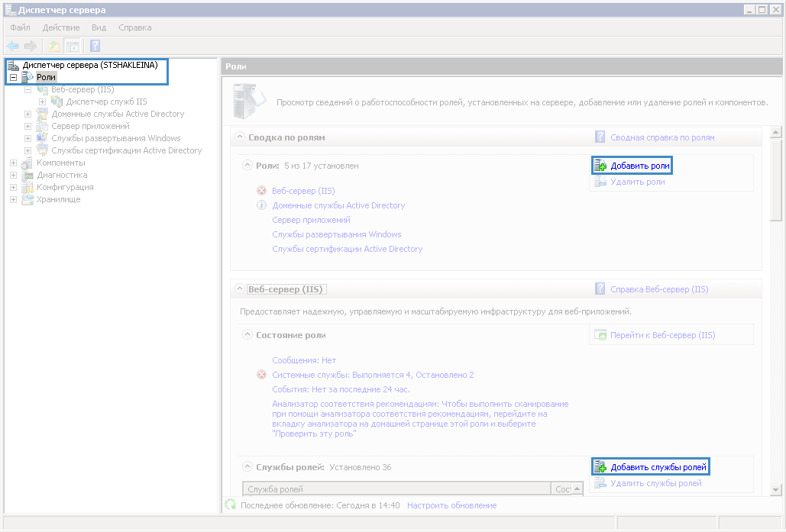
Task: Click the Up one level toolbar icon
Action: tap(54, 46)
